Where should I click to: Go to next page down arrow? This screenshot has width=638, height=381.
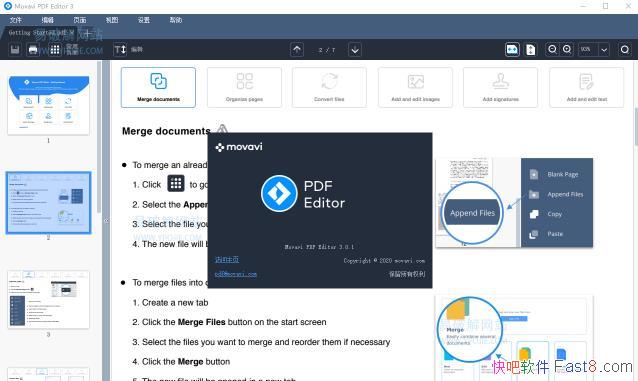coord(355,50)
